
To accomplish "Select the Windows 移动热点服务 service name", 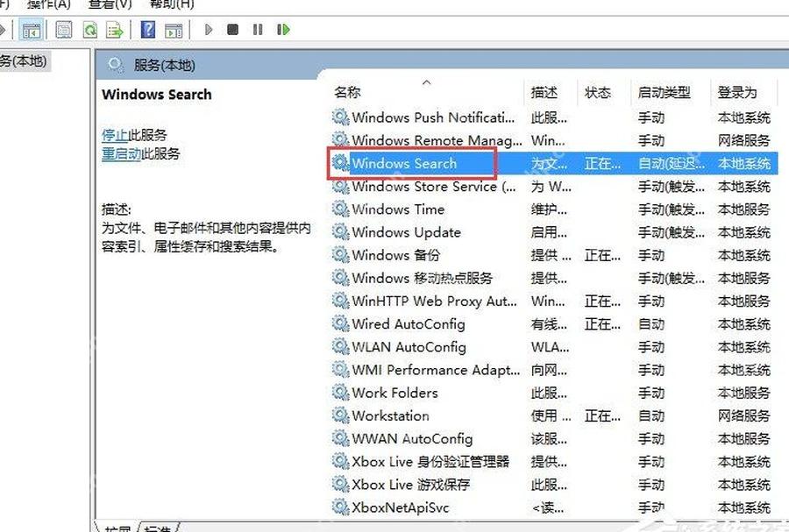I will point(422,278).
